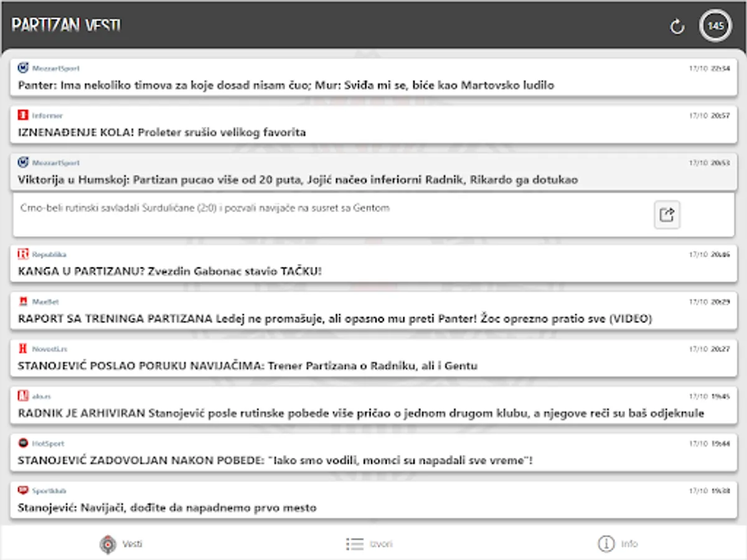The height and width of the screenshot is (560, 747).
Task: Click the MaxBet source logo
Action: (23, 301)
